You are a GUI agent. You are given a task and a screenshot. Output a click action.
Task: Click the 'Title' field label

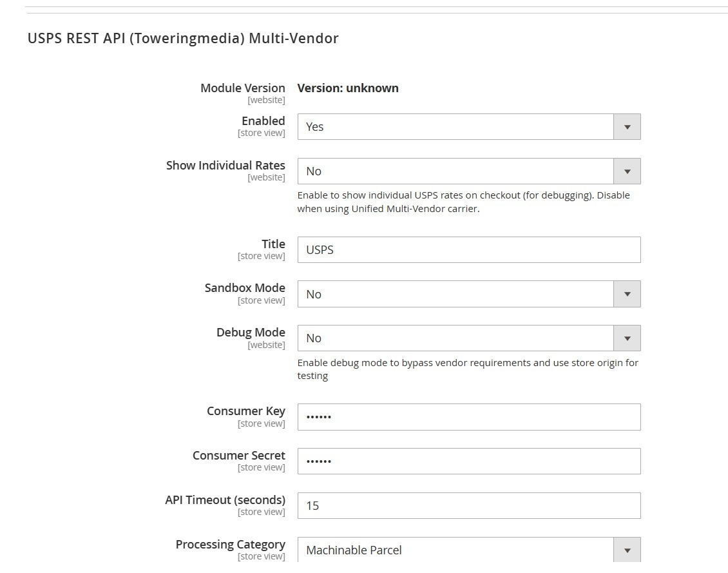tap(273, 244)
